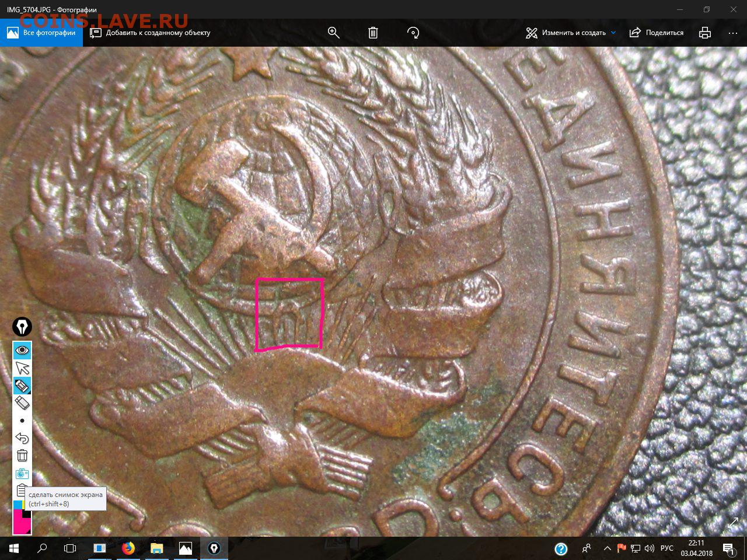The image size is (747, 560).
Task: Open network status tray icon
Action: [x=636, y=548]
